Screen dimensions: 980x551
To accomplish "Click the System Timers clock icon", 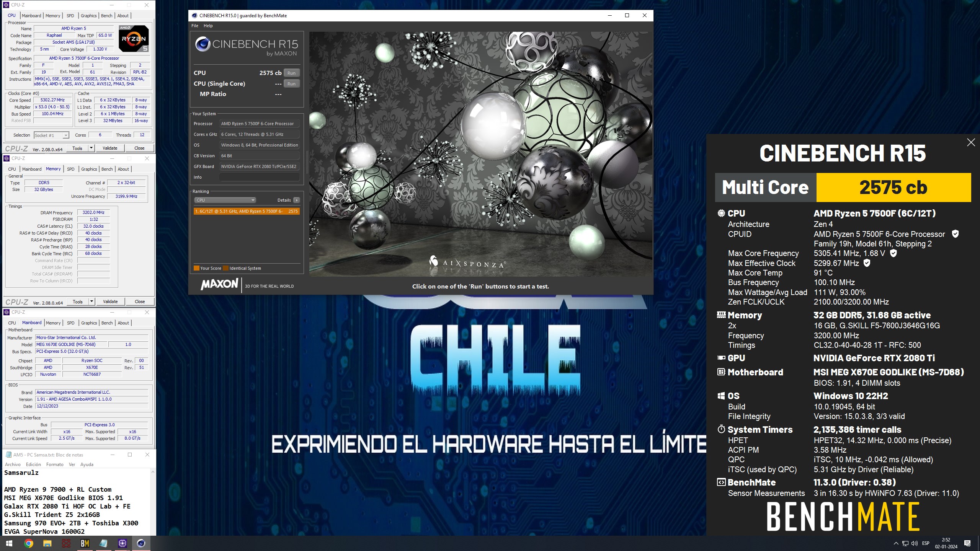I will (x=721, y=429).
